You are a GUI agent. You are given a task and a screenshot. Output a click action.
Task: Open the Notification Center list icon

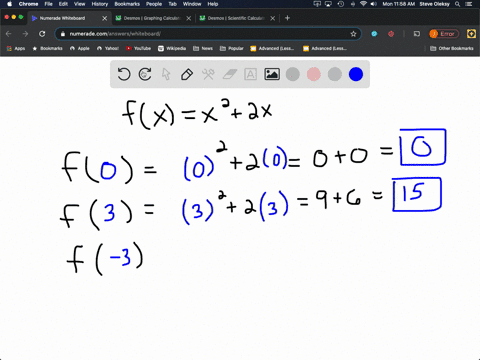469,4
